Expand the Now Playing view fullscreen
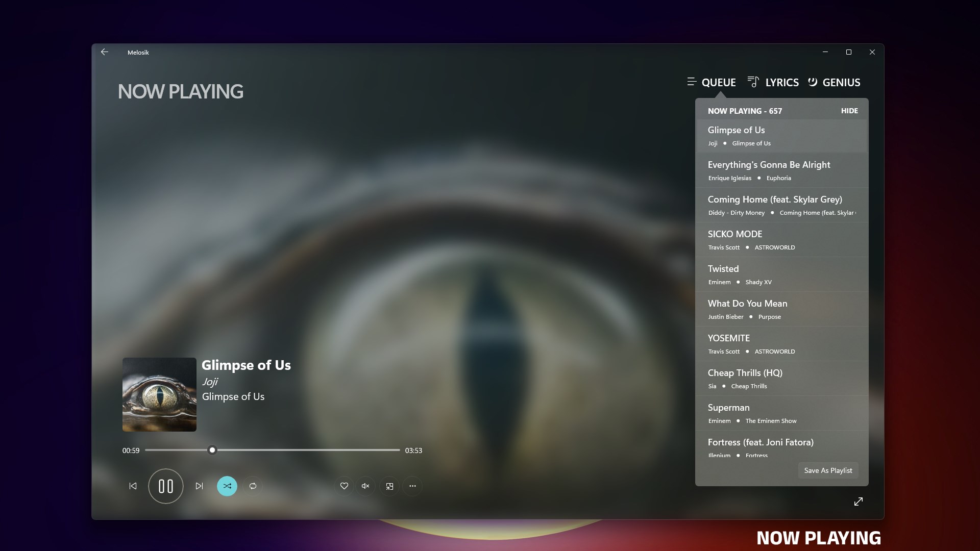Image resolution: width=980 pixels, height=551 pixels. pyautogui.click(x=858, y=502)
